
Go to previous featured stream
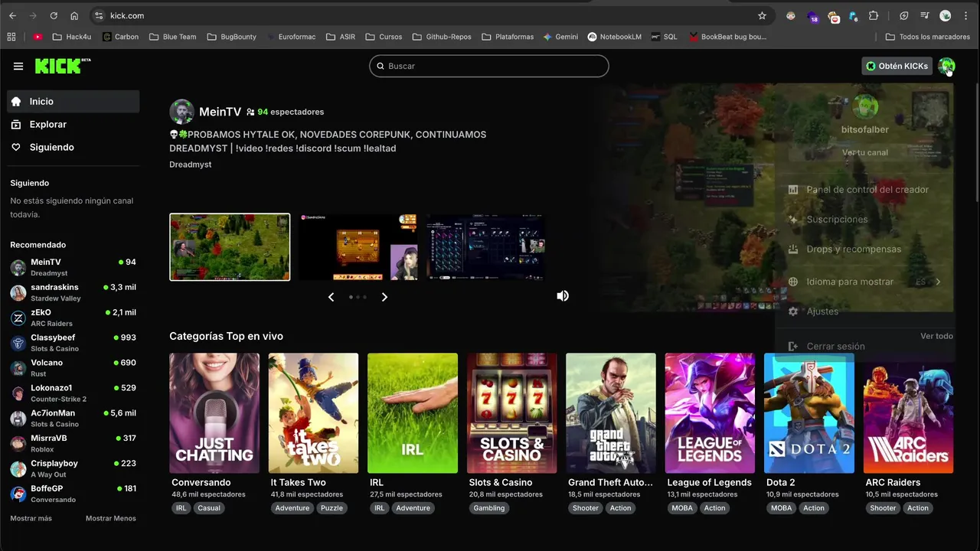pyautogui.click(x=331, y=297)
